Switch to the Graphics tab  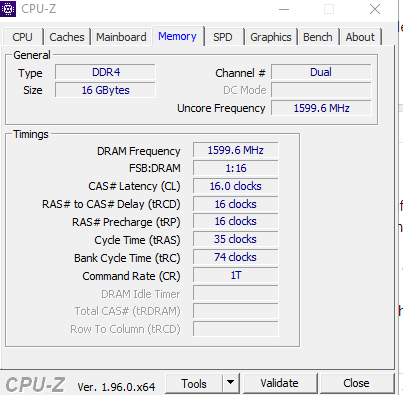pyautogui.click(x=271, y=37)
